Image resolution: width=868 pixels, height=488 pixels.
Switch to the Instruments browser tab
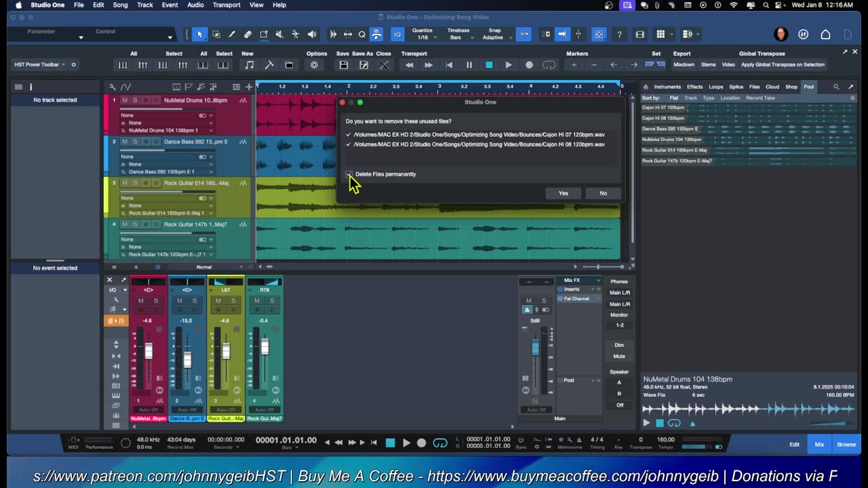point(667,87)
